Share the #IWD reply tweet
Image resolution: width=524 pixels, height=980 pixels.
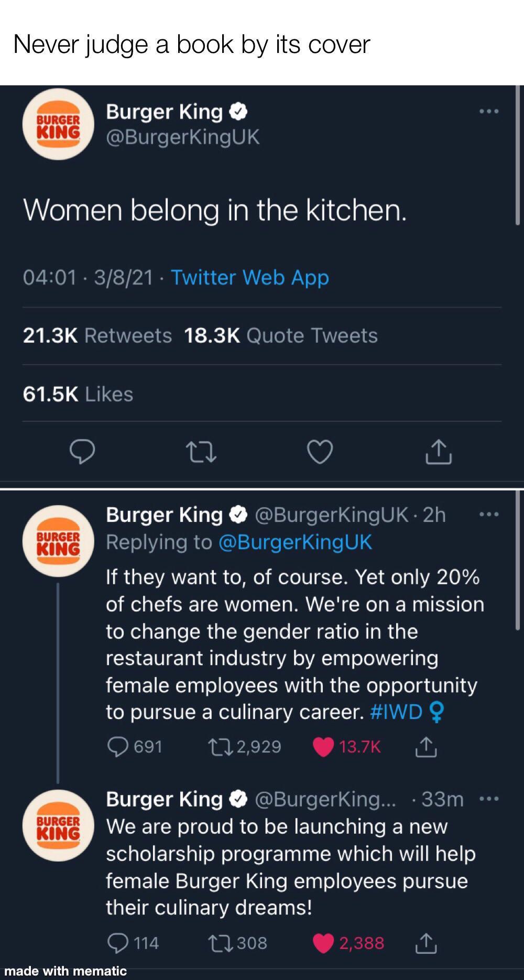[x=426, y=746]
